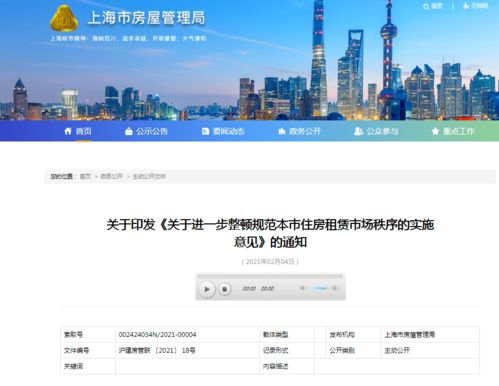Click the gold emblem logo of 上海市房屋管理局
499x386 pixels.
(x=64, y=18)
